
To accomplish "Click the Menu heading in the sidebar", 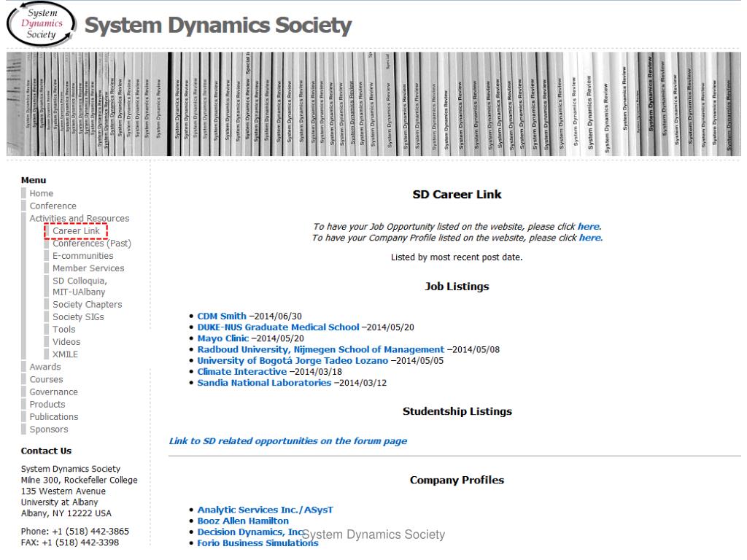I will coord(34,180).
